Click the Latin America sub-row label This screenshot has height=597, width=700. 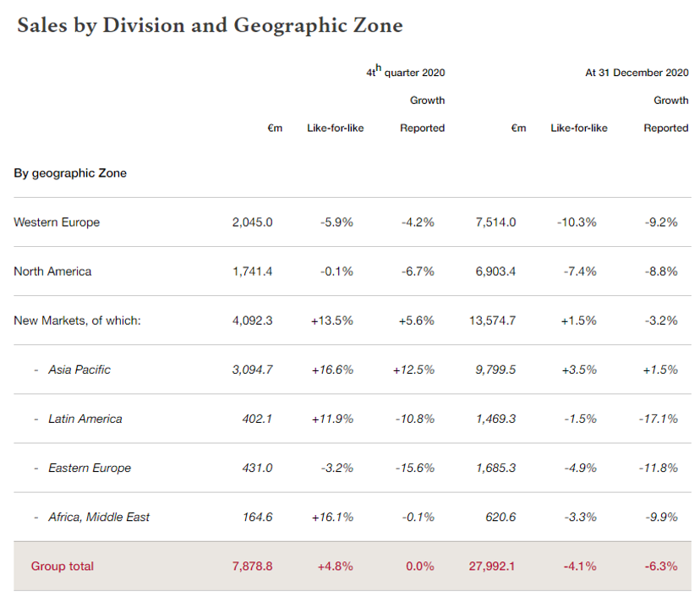tap(85, 419)
